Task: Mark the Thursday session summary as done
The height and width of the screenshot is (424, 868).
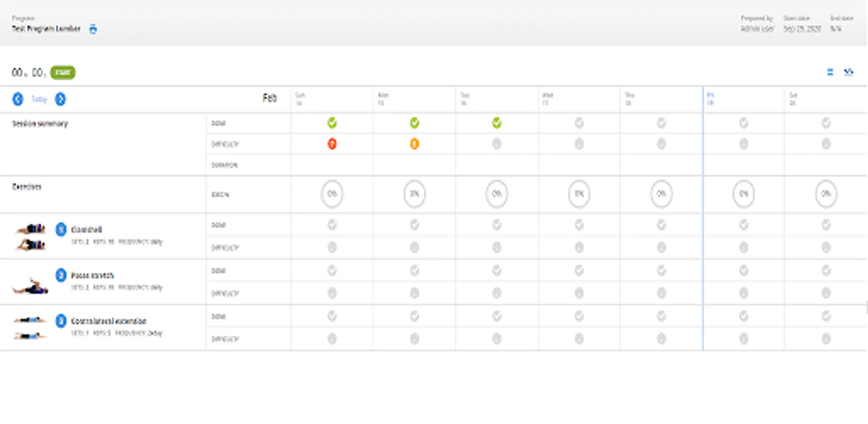Action: pyautogui.click(x=662, y=123)
